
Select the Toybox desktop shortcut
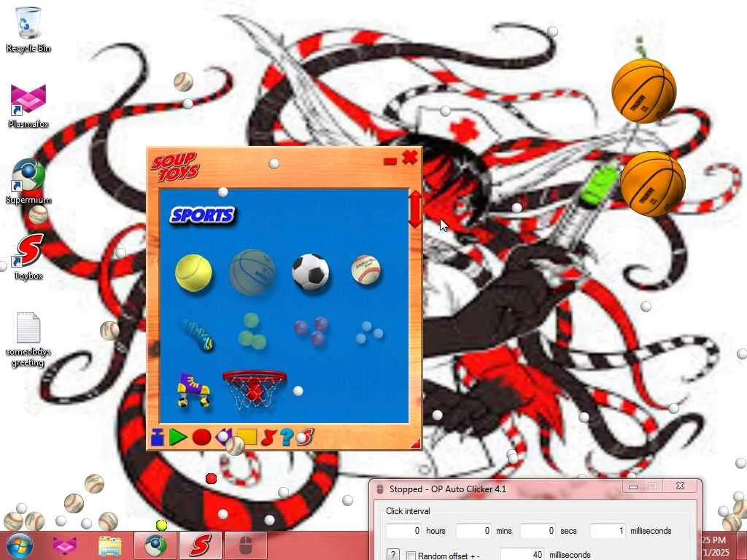click(28, 257)
